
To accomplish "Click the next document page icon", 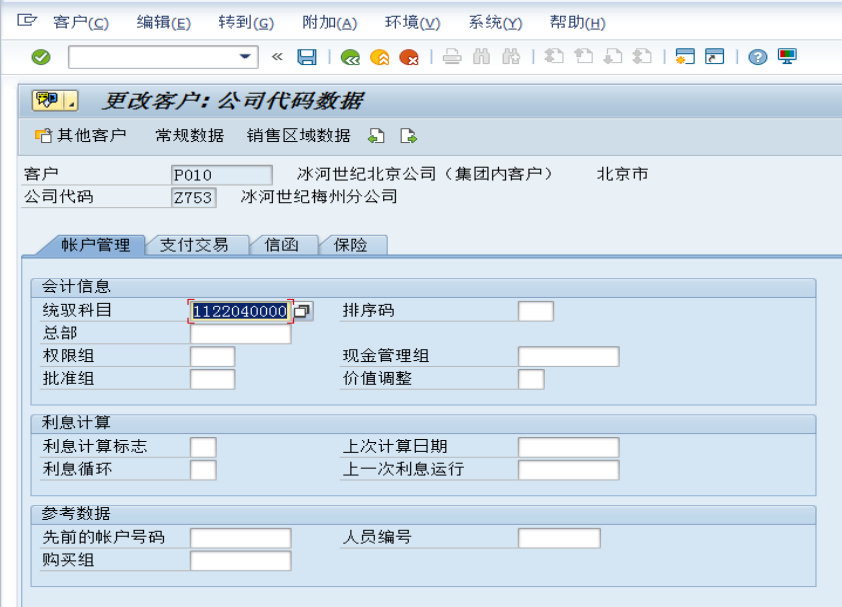I will [409, 136].
